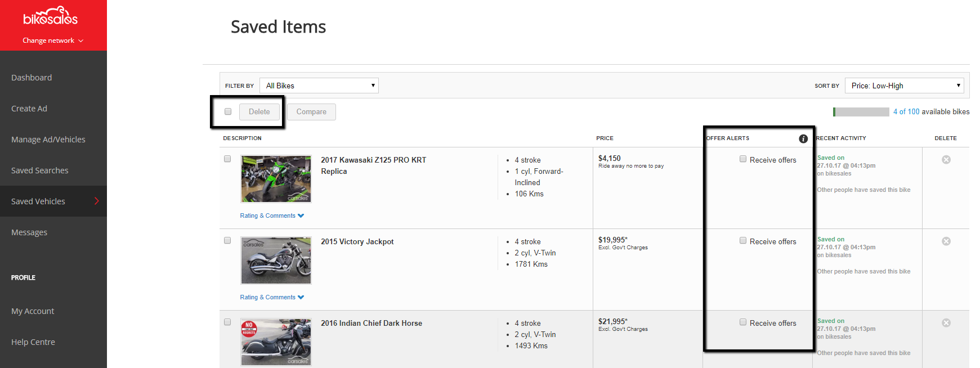Go to Dashboard in the sidebar

click(x=32, y=78)
